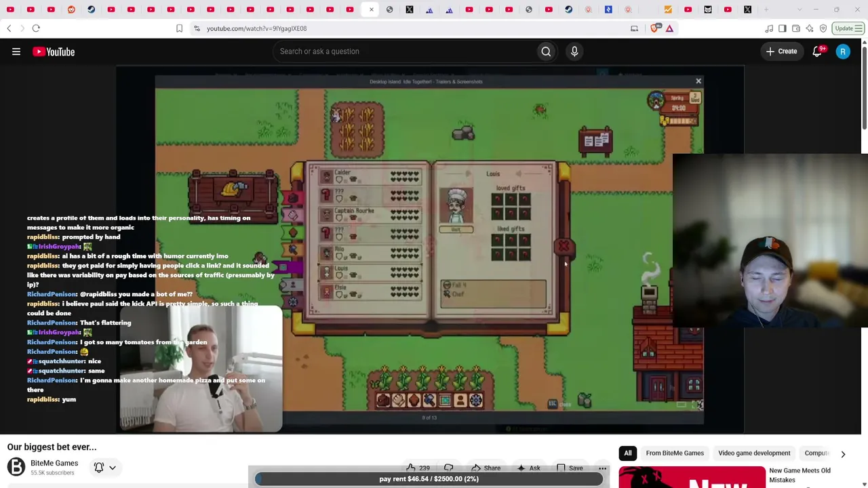Like the video with thumbs up
868x488 pixels.
[418, 468]
